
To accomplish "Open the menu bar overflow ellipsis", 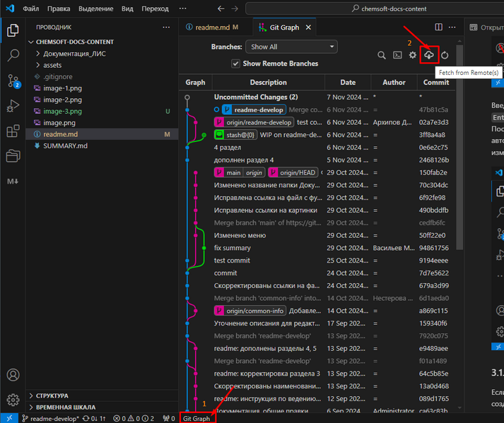I will [182, 8].
